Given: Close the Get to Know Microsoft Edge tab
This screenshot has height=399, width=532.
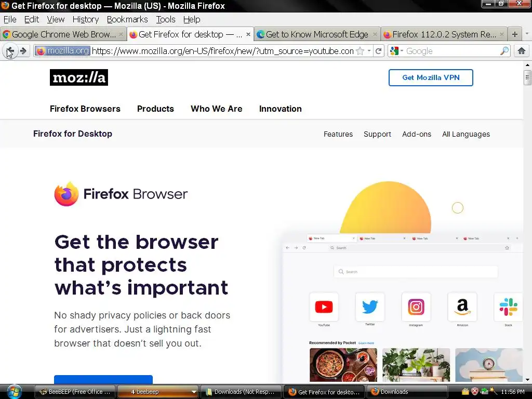Looking at the screenshot, I should pyautogui.click(x=375, y=34).
